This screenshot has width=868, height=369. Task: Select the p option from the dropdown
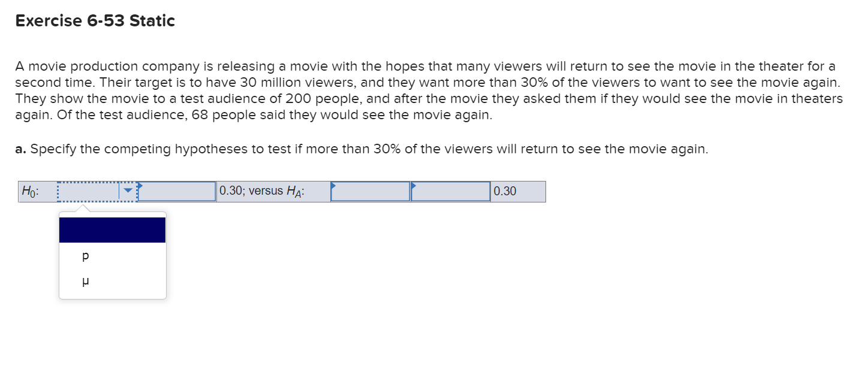coord(85,256)
